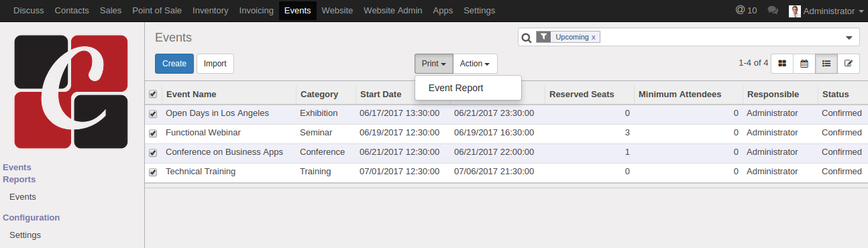Open the search options dropdown arrow
The height and width of the screenshot is (248, 868).
click(849, 38)
